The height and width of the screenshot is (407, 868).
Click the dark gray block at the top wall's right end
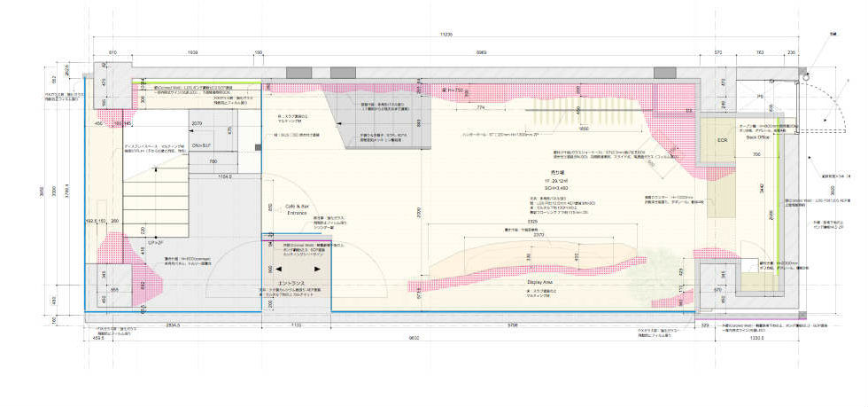[665, 73]
